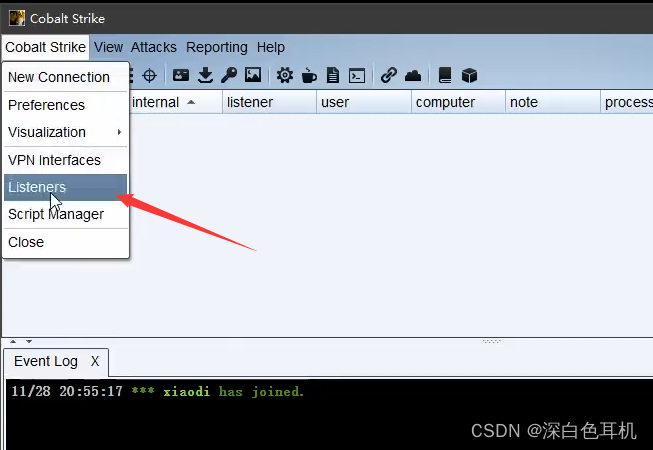Click the process column header
Screen dimensions: 653x450
pos(627,102)
